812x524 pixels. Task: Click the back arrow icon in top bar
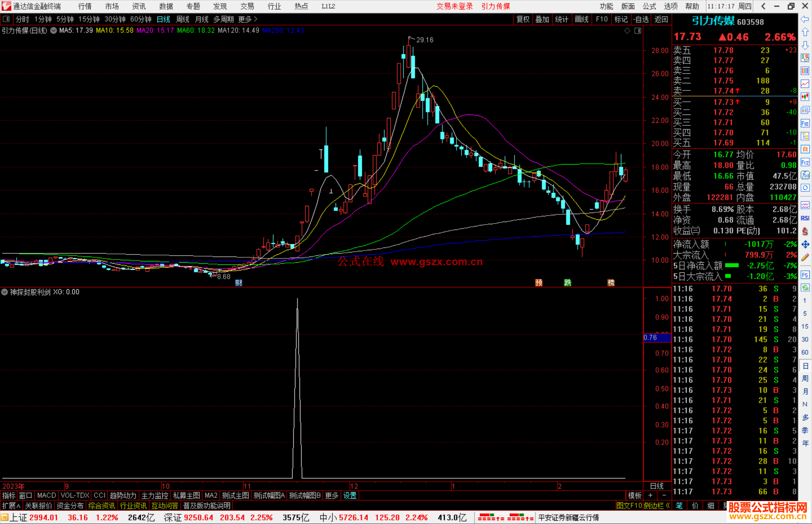(763, 6)
